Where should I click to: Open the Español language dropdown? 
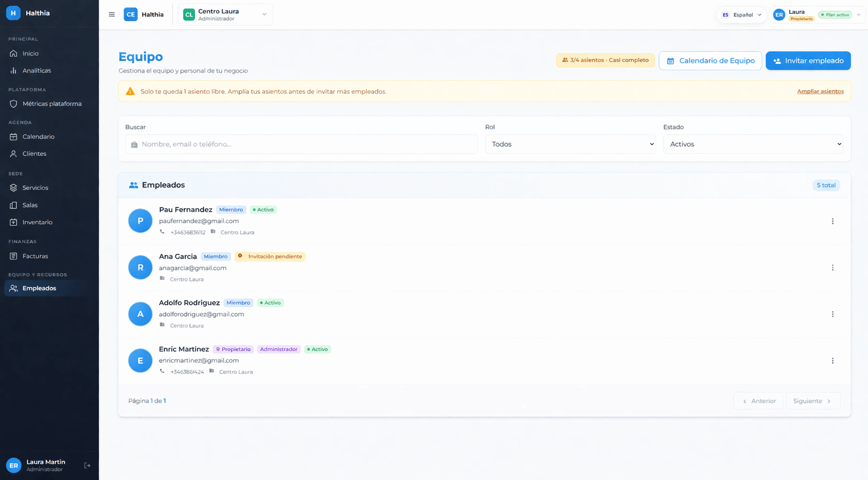point(741,15)
